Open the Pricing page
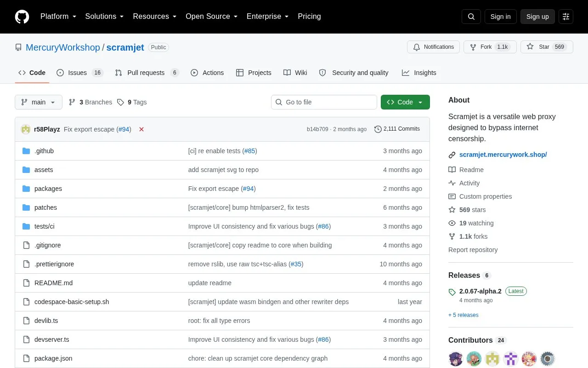The image size is (588, 368). pos(309,17)
